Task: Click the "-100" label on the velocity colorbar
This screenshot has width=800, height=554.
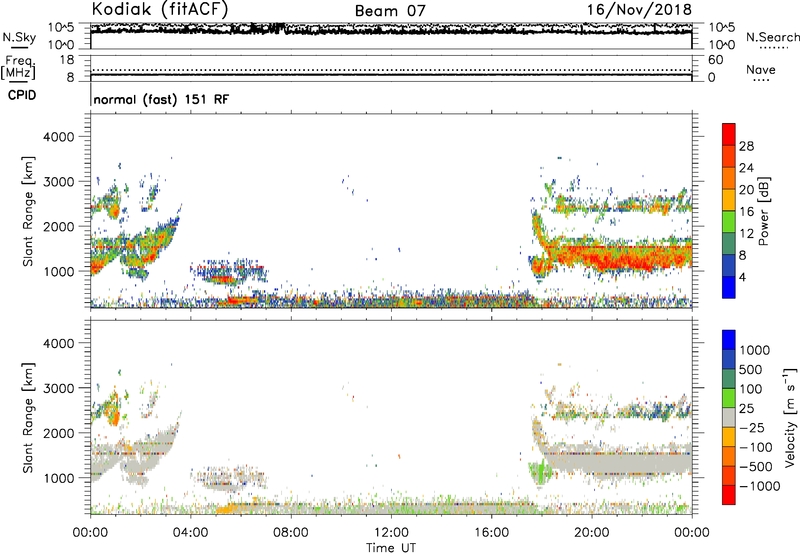Action: point(756,447)
